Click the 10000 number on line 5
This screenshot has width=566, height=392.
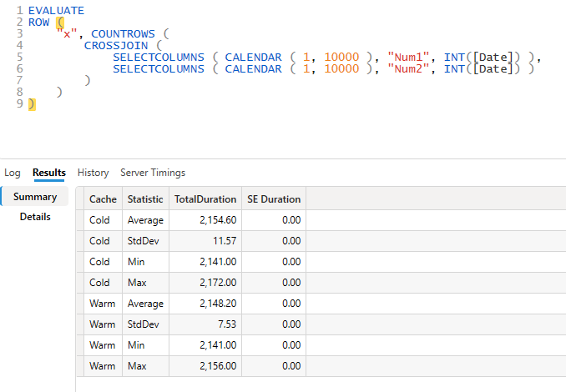(341, 58)
